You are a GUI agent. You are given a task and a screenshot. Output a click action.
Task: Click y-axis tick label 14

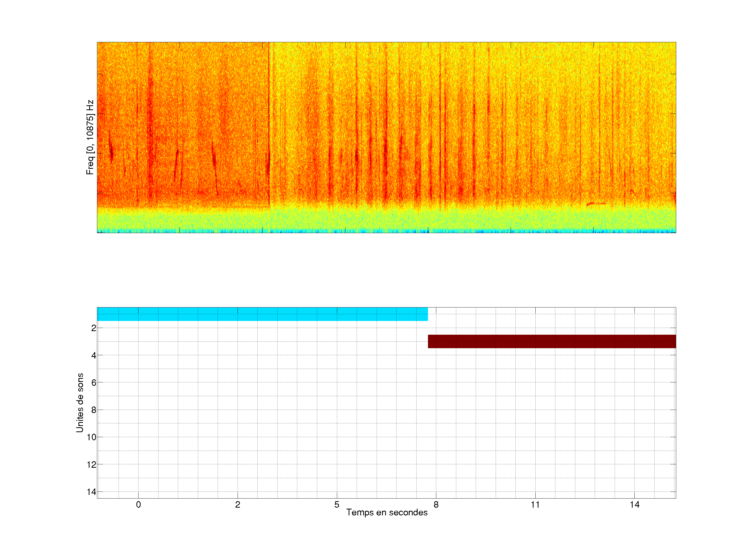click(x=92, y=492)
